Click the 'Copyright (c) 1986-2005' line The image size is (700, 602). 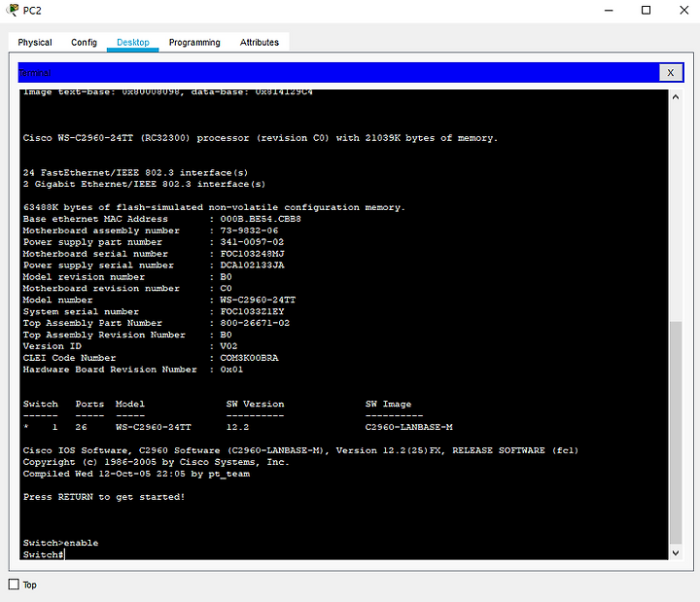coord(157,462)
